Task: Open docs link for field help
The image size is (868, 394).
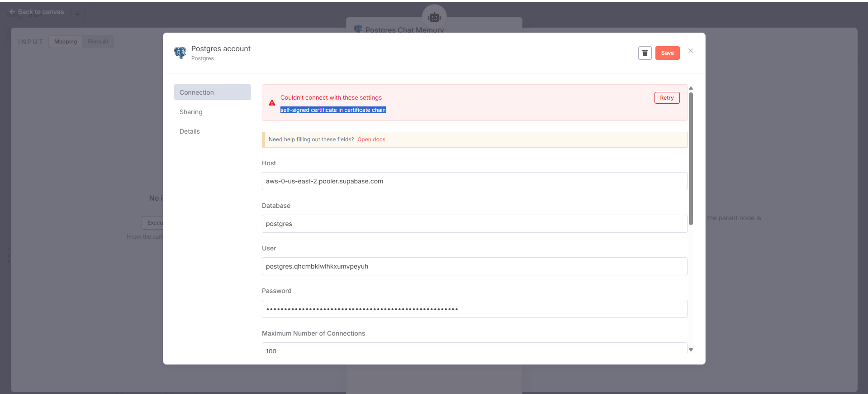Action: pos(371,139)
